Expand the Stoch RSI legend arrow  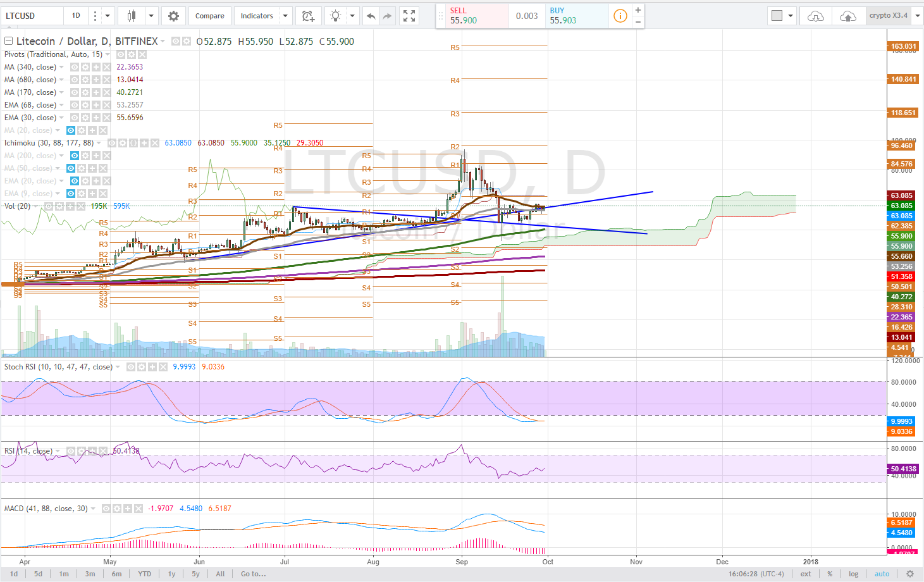click(x=118, y=367)
